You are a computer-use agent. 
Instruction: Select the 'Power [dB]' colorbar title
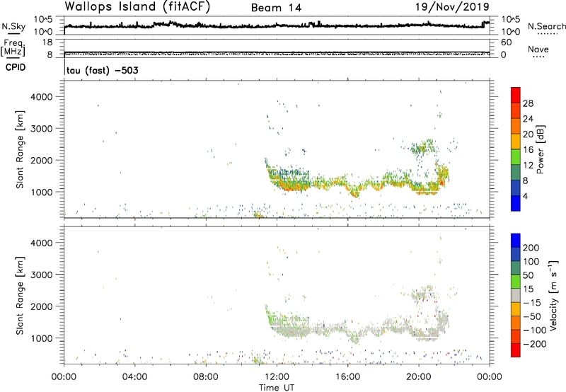pos(540,149)
